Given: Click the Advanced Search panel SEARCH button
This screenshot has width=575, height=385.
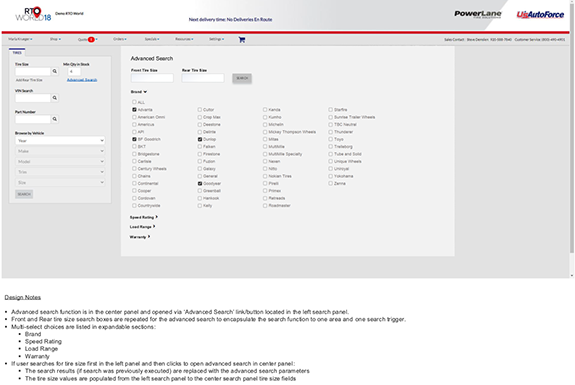Looking at the screenshot, I should [242, 78].
